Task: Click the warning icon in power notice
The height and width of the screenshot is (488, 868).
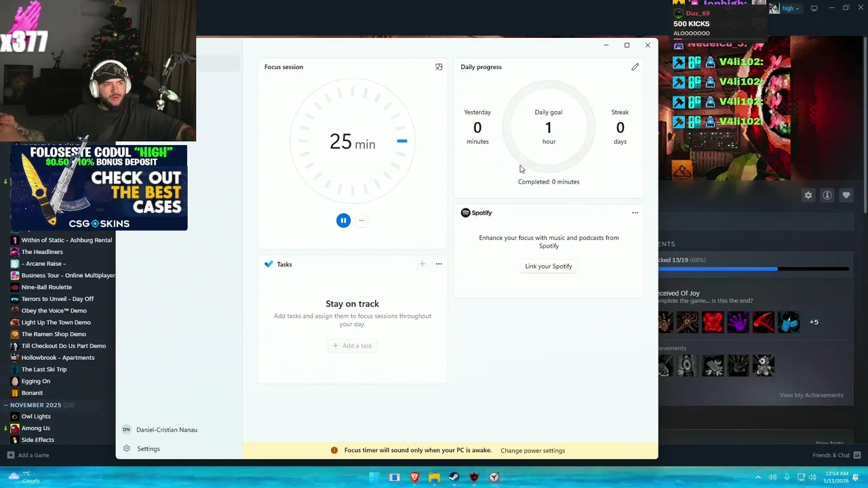Action: [334, 451]
